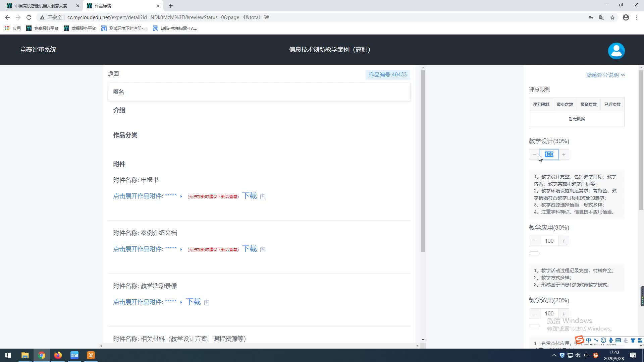Click the 最多次数 column header
The width and height of the screenshot is (644, 362).
pyautogui.click(x=589, y=105)
